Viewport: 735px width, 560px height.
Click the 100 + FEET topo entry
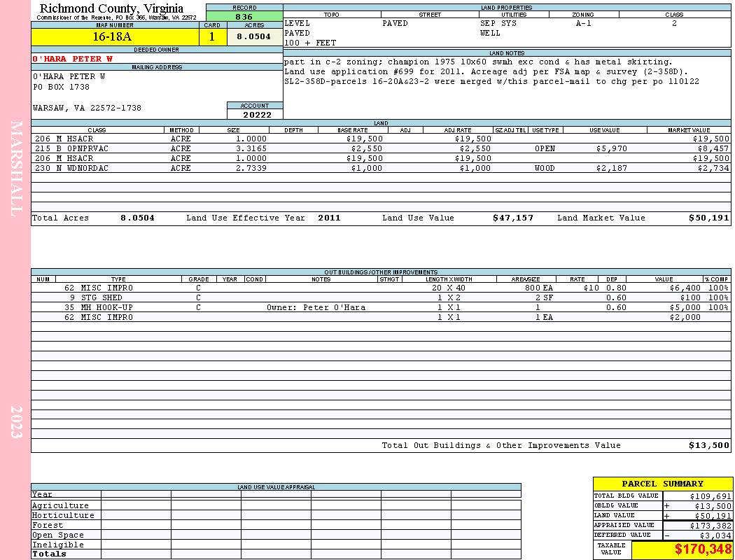pyautogui.click(x=310, y=43)
